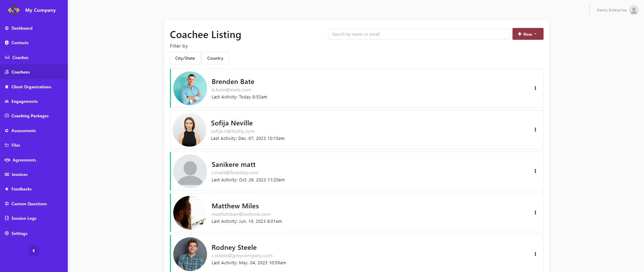Screen dimensions: 644x272
Task: Open the Client Organizations menu item
Action: [x=31, y=87]
